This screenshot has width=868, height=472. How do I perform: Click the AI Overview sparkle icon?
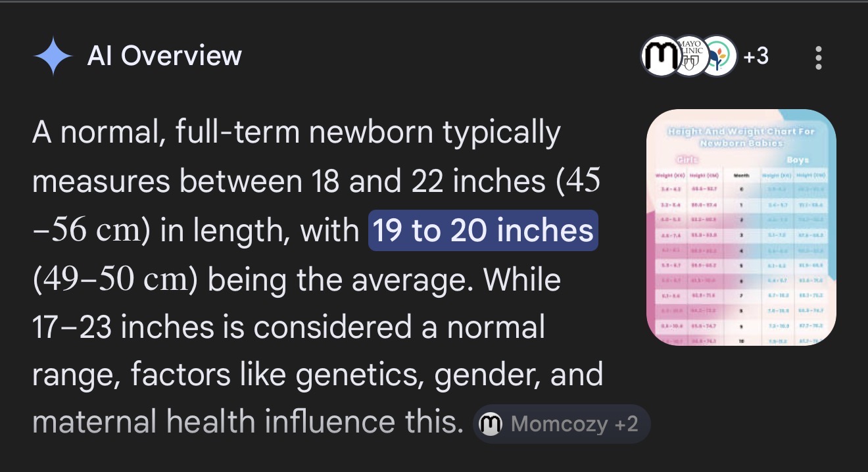[x=53, y=57]
